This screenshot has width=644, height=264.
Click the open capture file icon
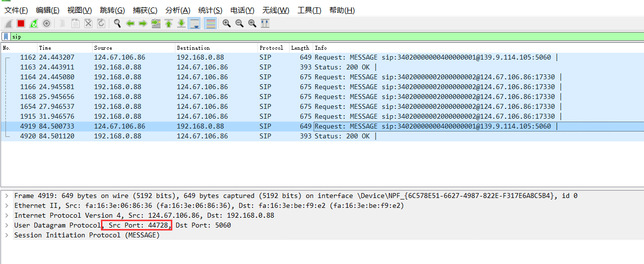(63, 23)
